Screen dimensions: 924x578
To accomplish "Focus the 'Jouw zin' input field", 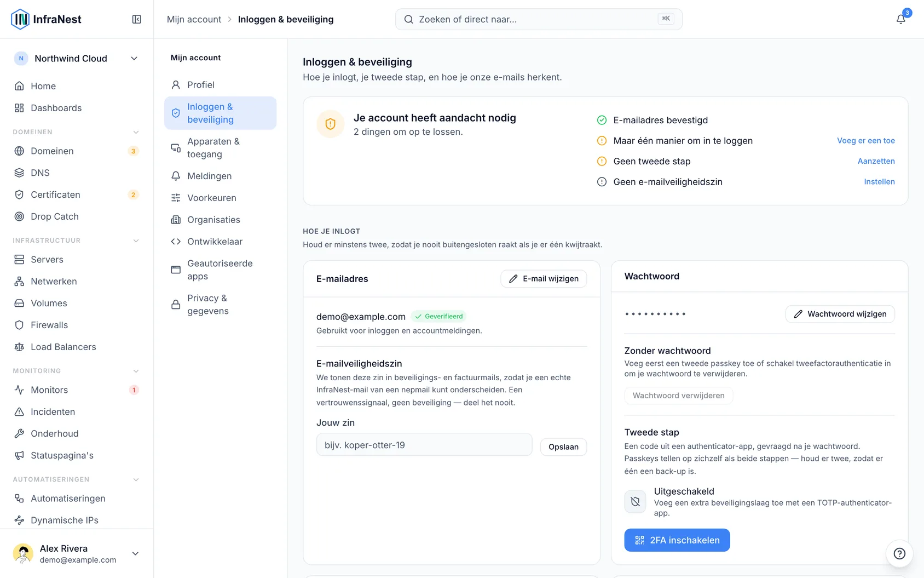I will point(424,445).
